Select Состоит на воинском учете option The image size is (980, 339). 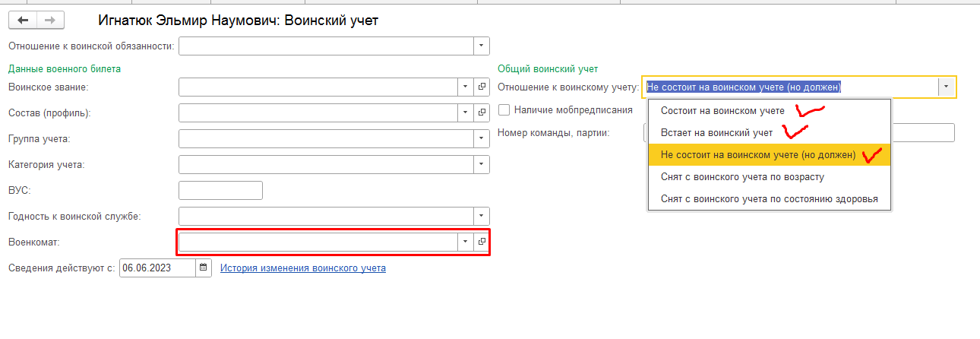point(722,111)
